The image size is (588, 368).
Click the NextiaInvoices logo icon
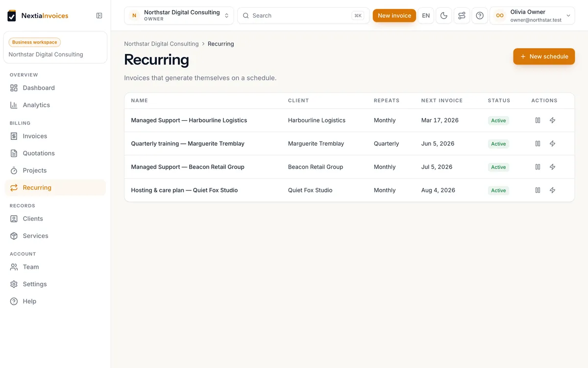point(12,16)
